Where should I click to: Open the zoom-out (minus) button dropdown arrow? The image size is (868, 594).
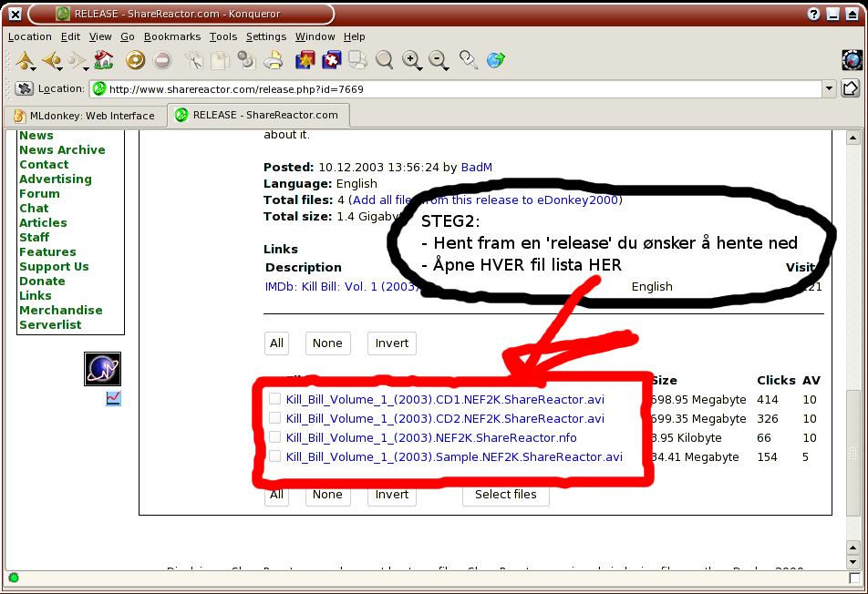(x=447, y=67)
